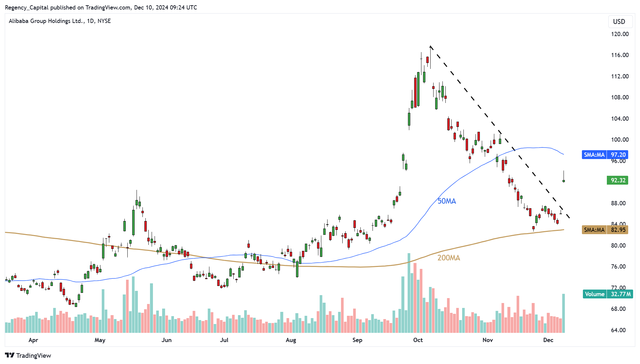Click the Jun label on time axis
This screenshot has height=364, width=640.
tap(166, 340)
